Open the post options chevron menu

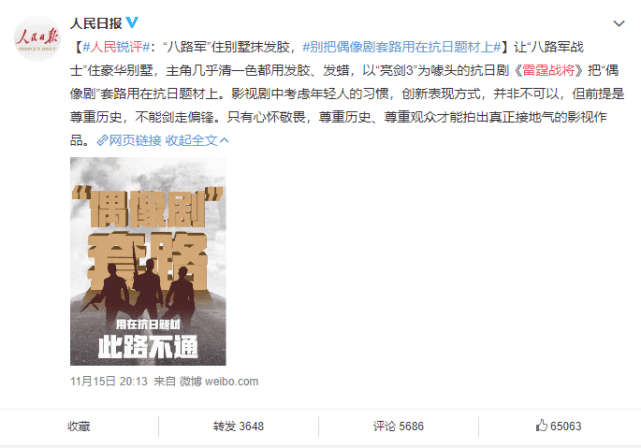pos(619,24)
